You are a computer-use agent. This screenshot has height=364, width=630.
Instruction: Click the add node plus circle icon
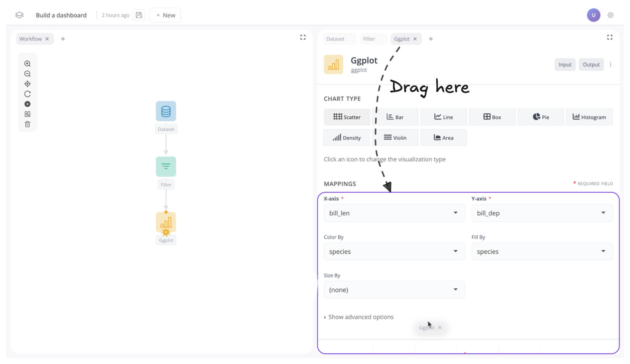click(28, 104)
